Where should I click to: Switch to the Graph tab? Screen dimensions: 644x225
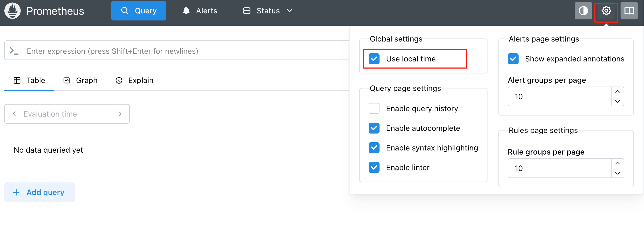[80, 81]
